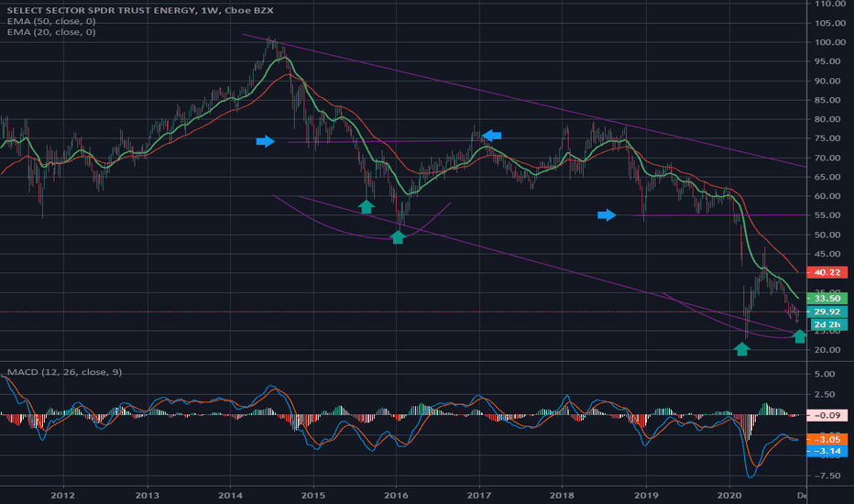This screenshot has width=854, height=504.
Task: Click the blue -3.14 MACD label
Action: pyautogui.click(x=827, y=451)
